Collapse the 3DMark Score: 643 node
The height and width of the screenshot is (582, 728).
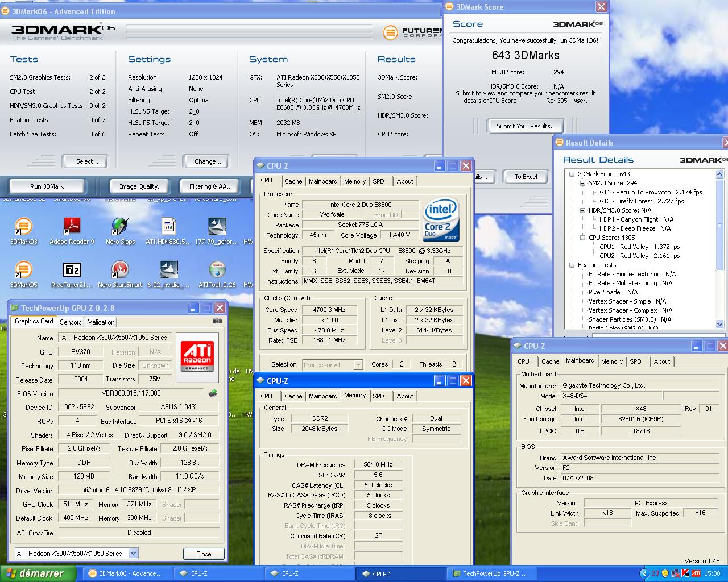572,174
